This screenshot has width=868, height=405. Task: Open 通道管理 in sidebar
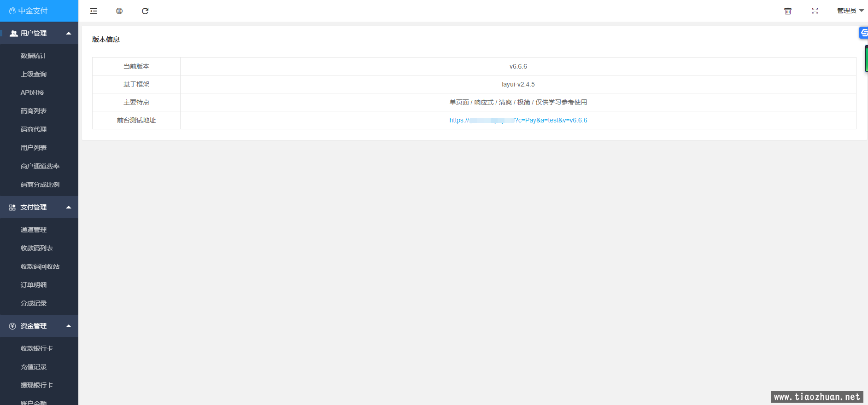pos(34,230)
